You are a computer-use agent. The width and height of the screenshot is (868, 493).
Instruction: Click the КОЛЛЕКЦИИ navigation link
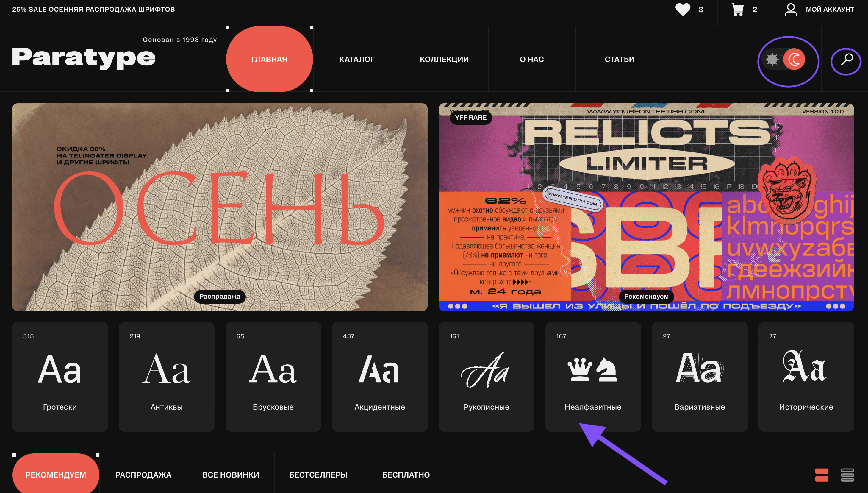click(444, 59)
